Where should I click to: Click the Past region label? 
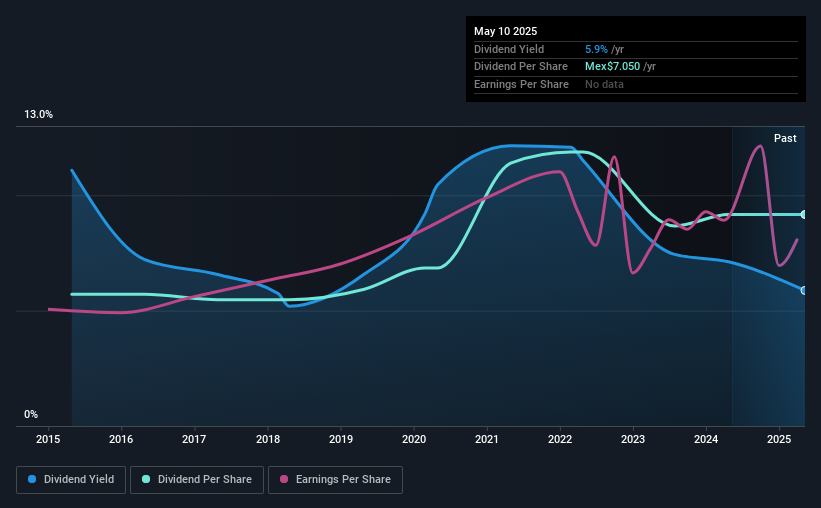[785, 138]
